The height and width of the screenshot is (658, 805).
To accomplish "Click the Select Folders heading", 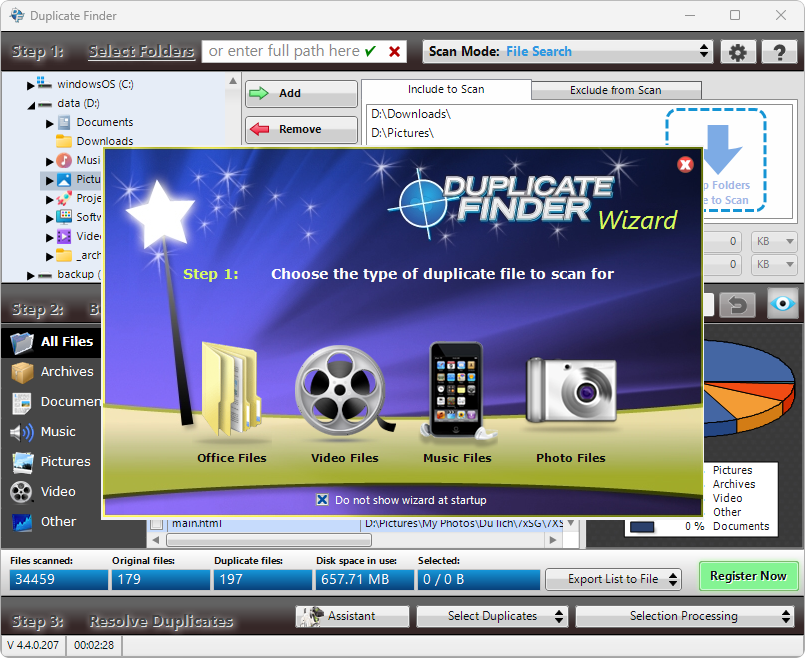I will click(141, 51).
